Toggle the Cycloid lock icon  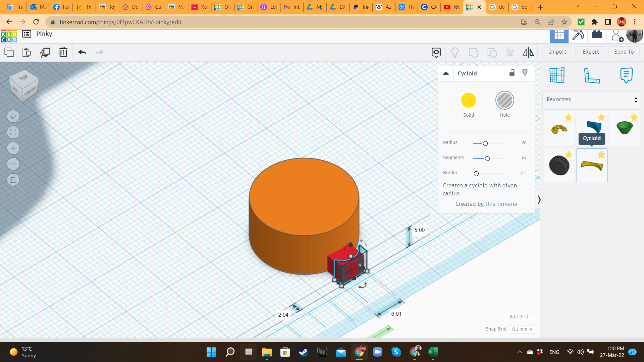512,73
